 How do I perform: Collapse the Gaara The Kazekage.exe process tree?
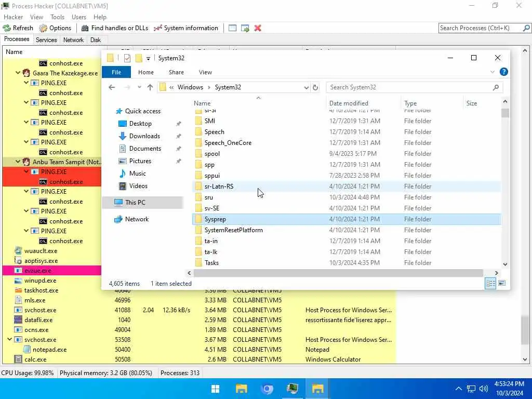pyautogui.click(x=18, y=73)
